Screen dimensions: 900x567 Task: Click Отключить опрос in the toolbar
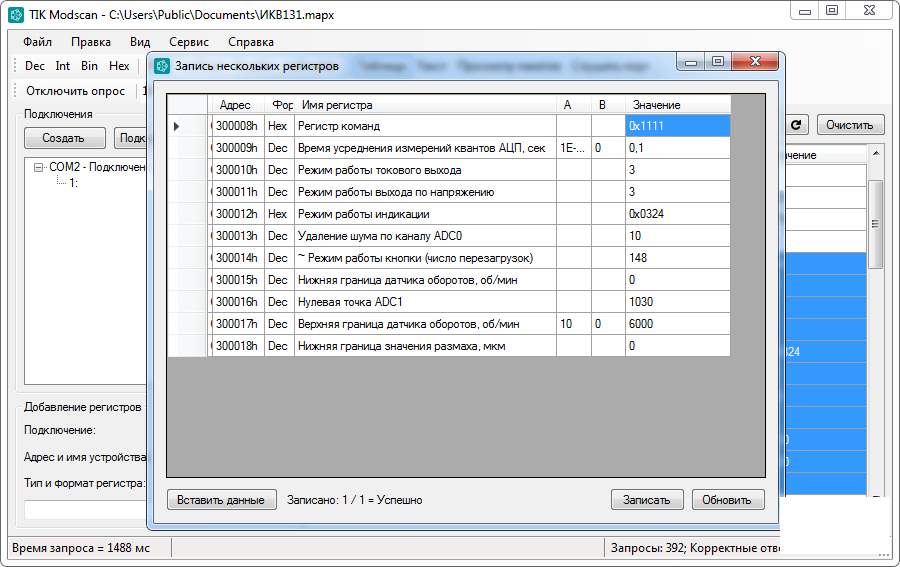coord(75,91)
